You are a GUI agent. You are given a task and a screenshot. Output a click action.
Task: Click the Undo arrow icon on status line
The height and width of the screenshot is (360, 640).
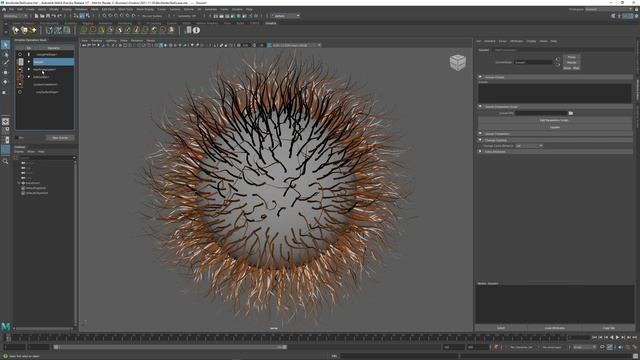pyautogui.click(x=53, y=16)
